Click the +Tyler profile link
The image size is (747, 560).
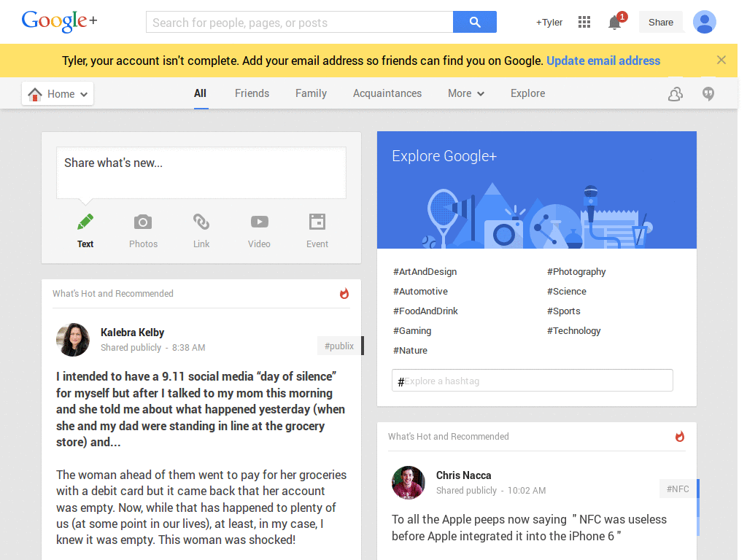pos(549,23)
